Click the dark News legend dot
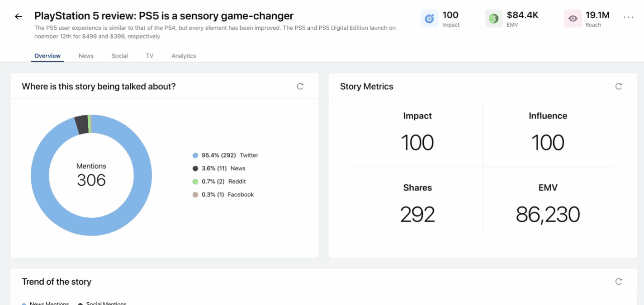This screenshot has width=644, height=305. click(x=195, y=169)
